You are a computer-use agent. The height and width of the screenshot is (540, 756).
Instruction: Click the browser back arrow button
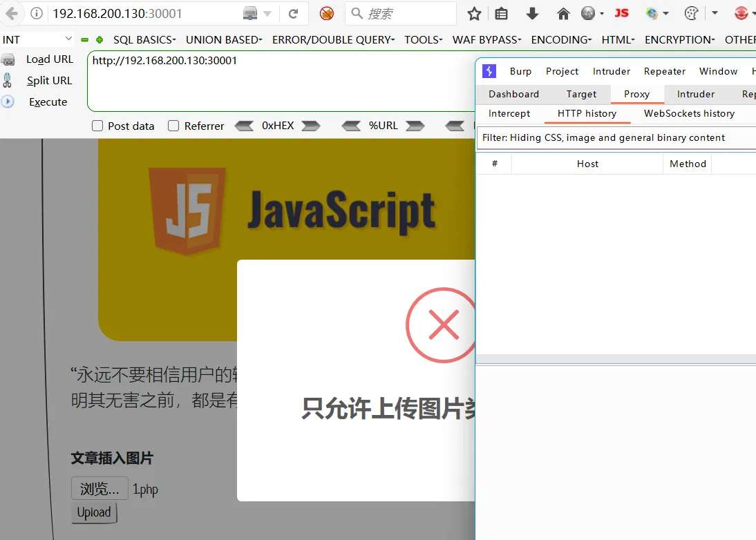(x=12, y=13)
